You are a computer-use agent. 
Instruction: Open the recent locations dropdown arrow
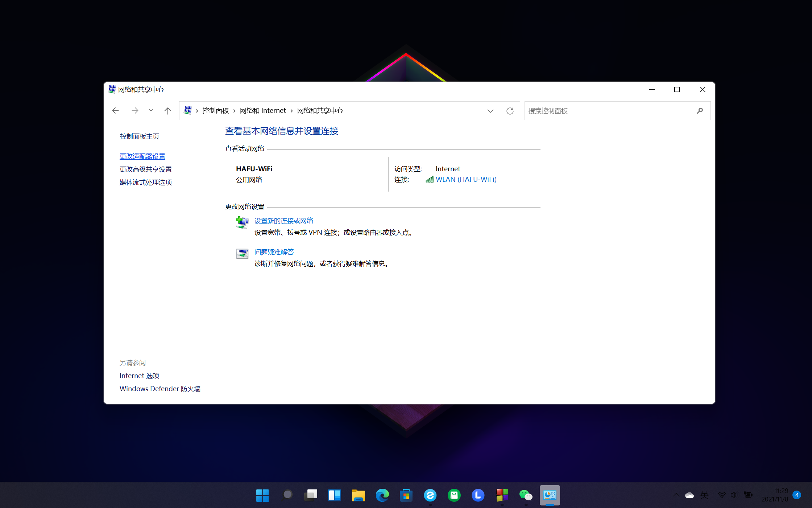pyautogui.click(x=151, y=111)
